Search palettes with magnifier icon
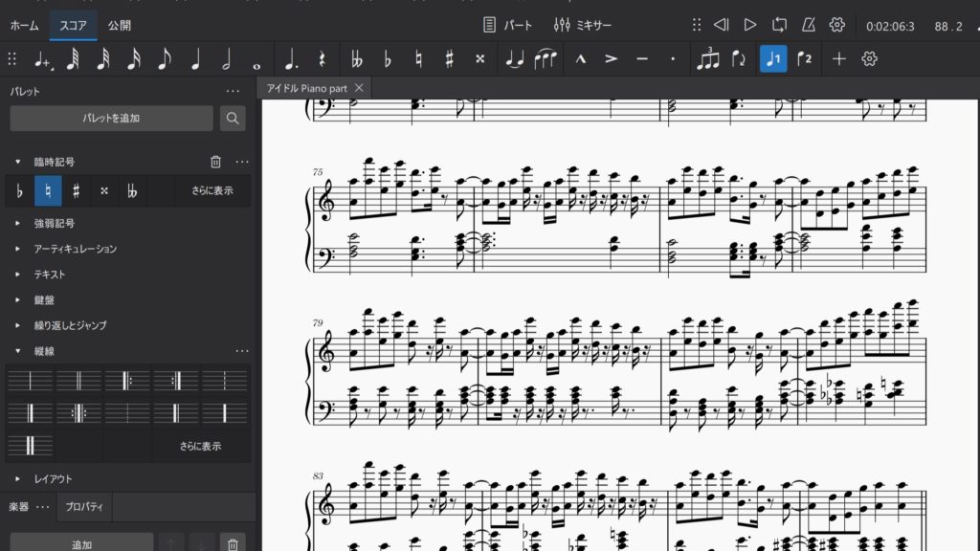 233,118
